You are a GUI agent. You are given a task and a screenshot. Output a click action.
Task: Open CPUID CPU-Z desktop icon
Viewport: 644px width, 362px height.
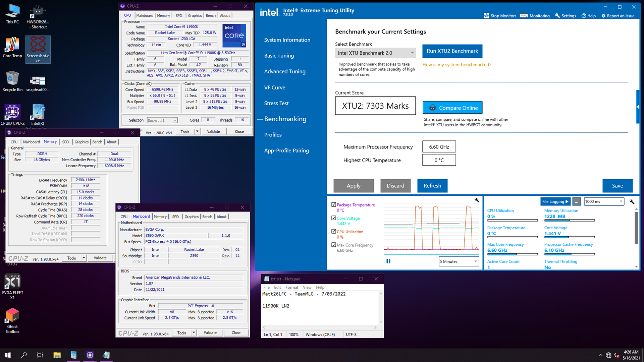tap(12, 114)
